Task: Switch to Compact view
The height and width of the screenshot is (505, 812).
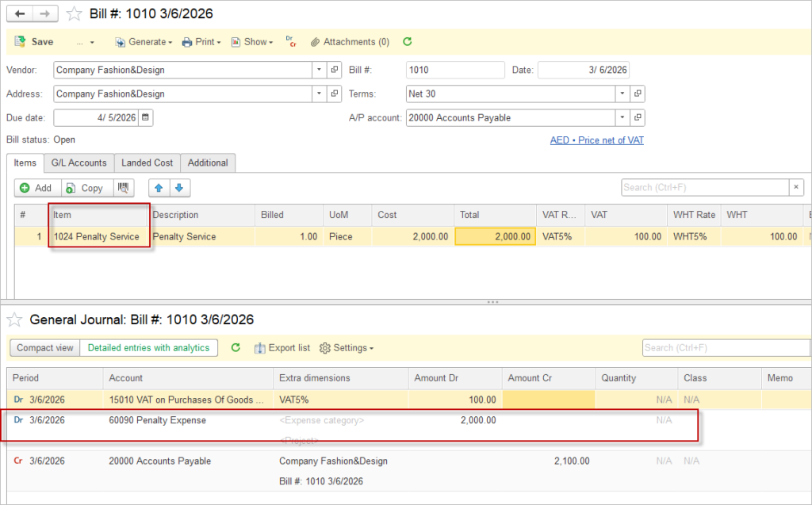Action: (x=45, y=348)
